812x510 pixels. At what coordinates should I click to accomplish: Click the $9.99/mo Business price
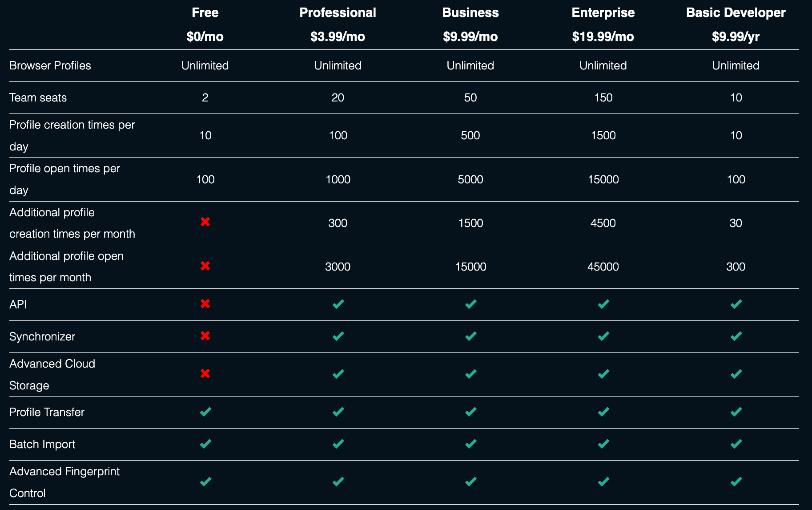pyautogui.click(x=470, y=36)
